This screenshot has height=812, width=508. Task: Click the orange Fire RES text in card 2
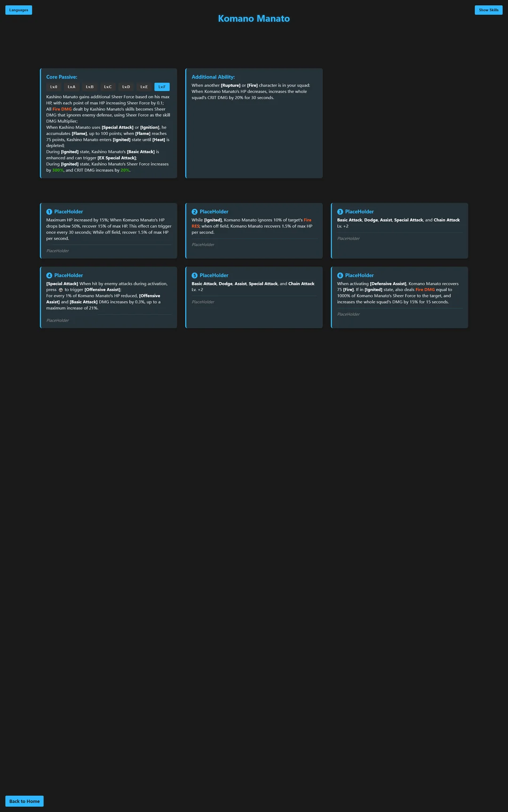251,223
